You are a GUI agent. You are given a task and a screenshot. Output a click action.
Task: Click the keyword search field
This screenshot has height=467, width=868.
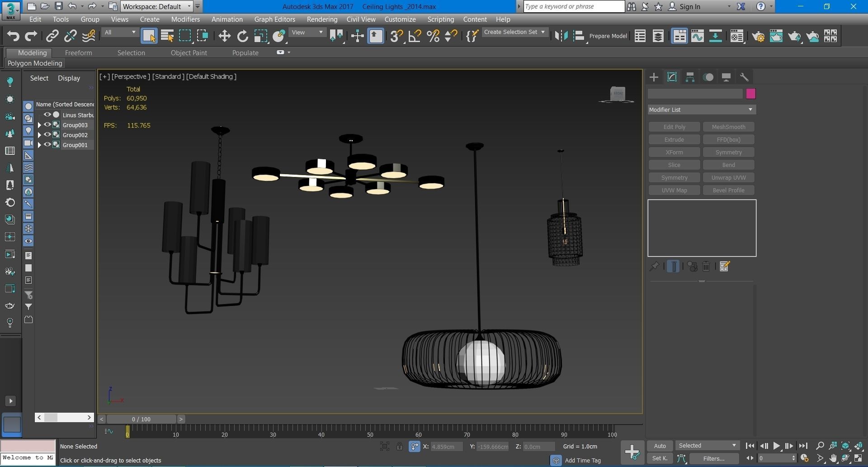tap(574, 6)
